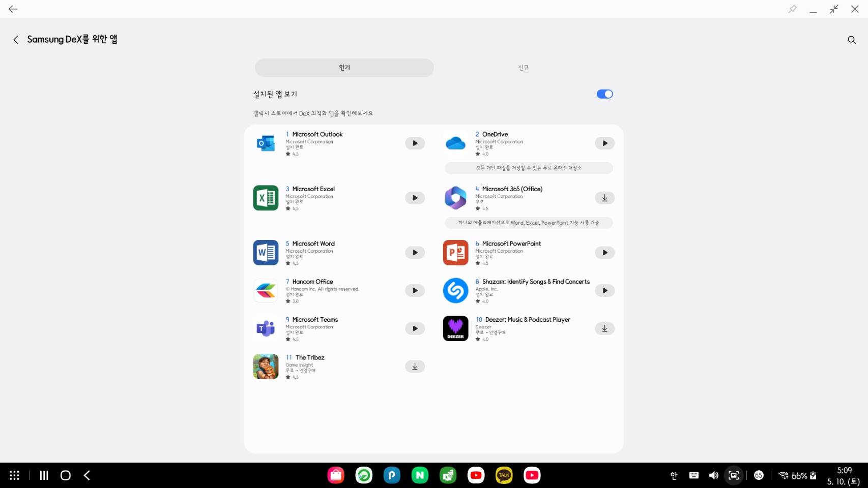
Task: Click the window title bar back arrow
Action: [x=13, y=9]
